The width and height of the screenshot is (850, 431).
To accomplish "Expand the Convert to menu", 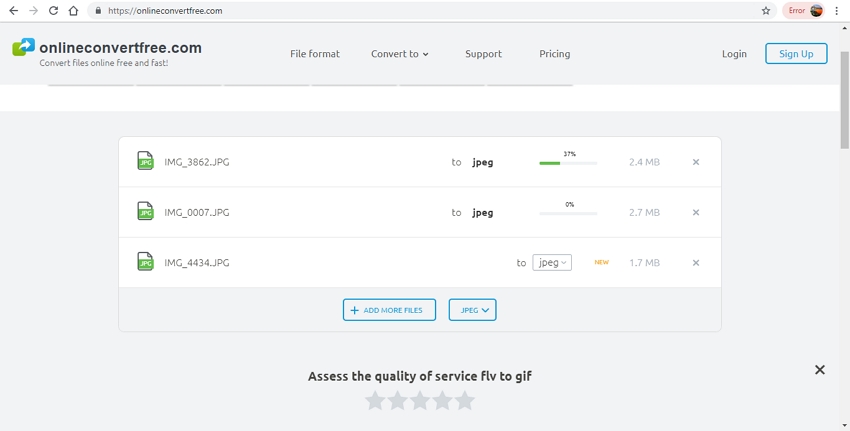I will click(399, 54).
